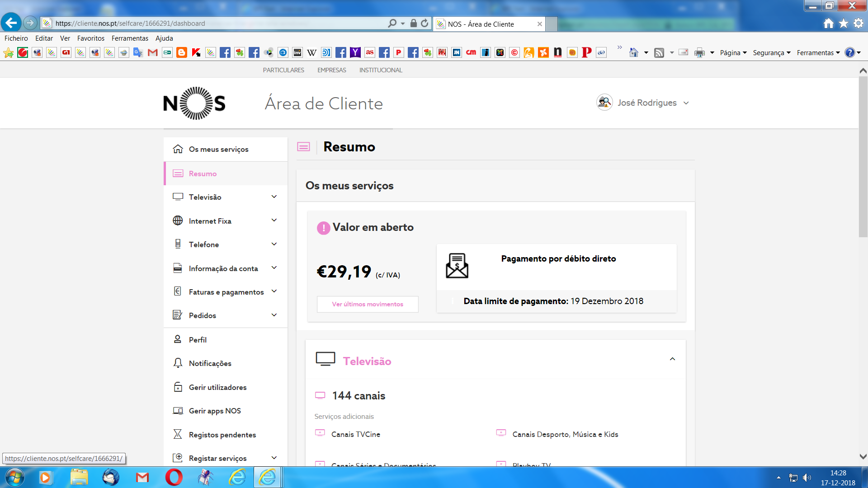Click the RSS feeds icon

coord(659,53)
